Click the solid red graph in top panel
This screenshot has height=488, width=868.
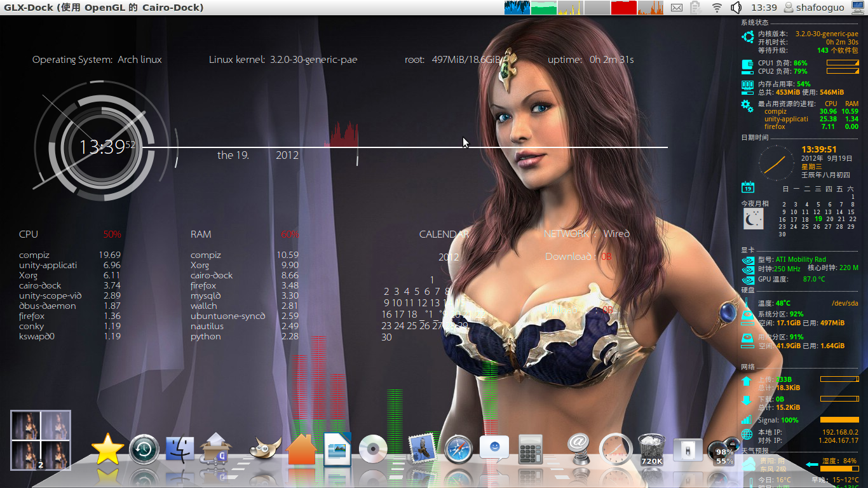coord(624,8)
